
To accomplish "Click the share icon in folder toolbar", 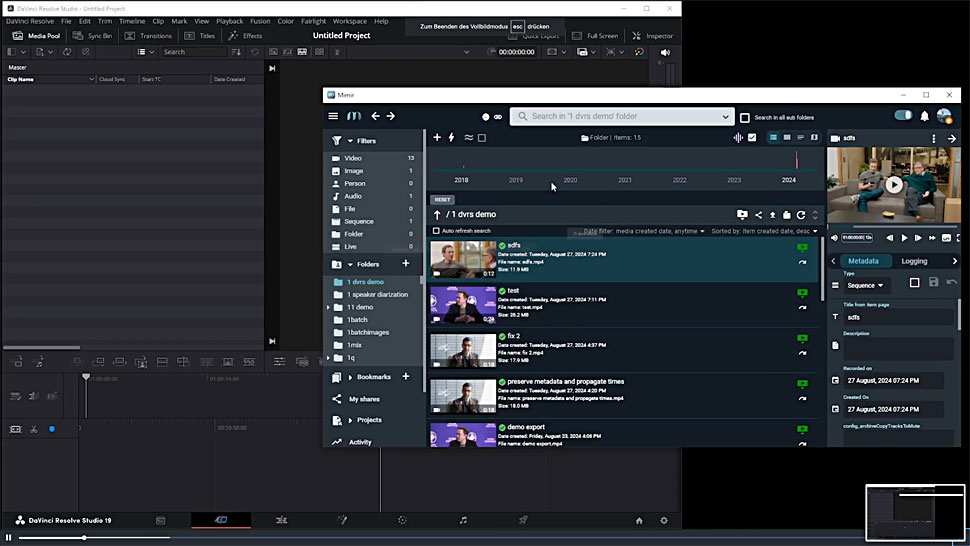I will click(x=758, y=215).
